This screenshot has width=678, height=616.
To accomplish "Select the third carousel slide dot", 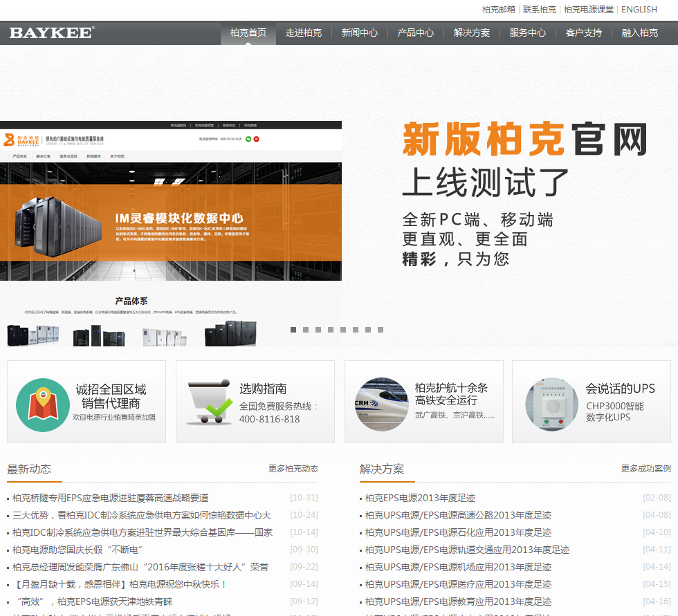I will 318,330.
